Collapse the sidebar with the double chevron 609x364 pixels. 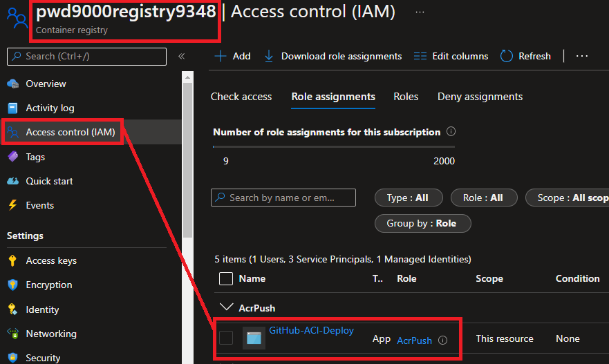pyautogui.click(x=181, y=56)
